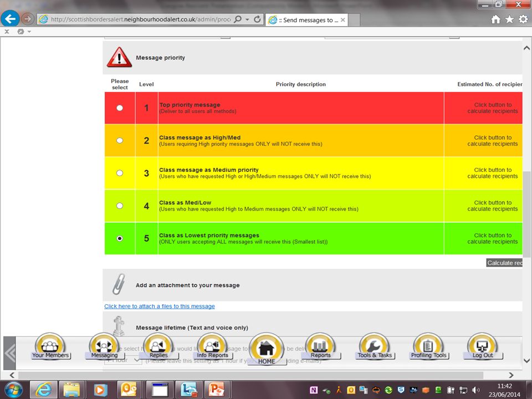The width and height of the screenshot is (532, 399).
Task: Go to HOME via house icon
Action: pyautogui.click(x=267, y=349)
